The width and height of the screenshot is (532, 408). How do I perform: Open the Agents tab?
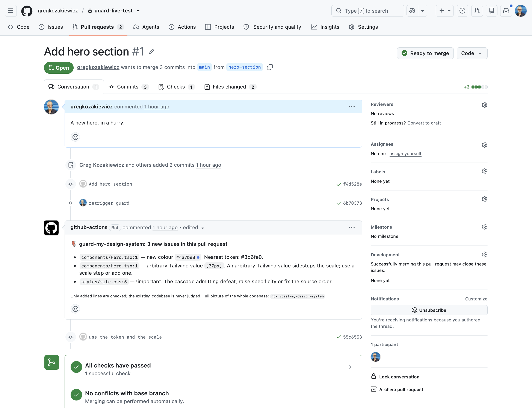point(146,27)
